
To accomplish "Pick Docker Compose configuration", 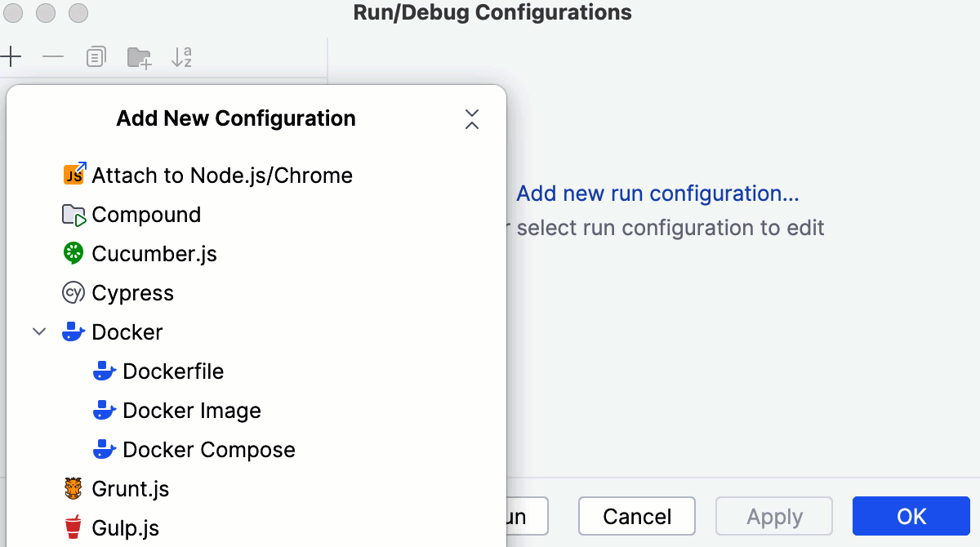I will tap(208, 449).
